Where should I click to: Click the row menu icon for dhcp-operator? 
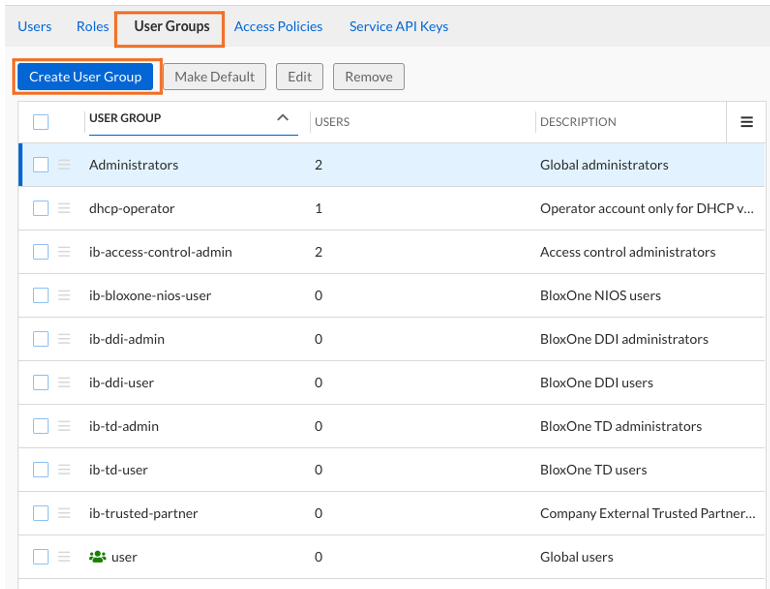click(x=64, y=208)
